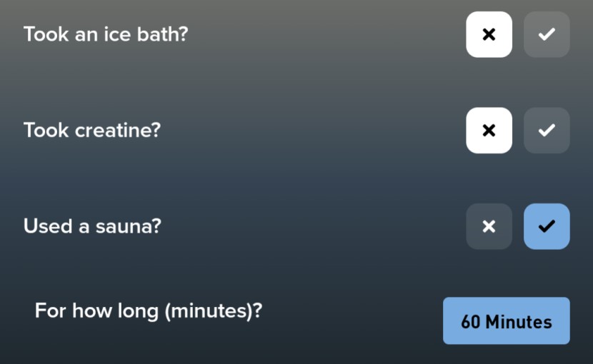Viewport: 593px width, 364px height.
Task: Click the checkmark icon for ice bath
Action: pyautogui.click(x=547, y=34)
